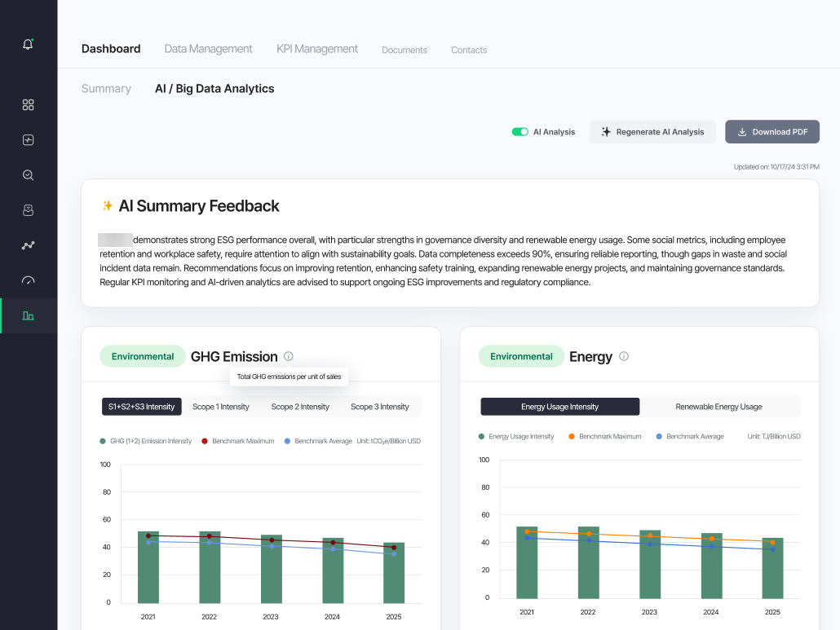Image resolution: width=840 pixels, height=630 pixels.
Task: Toggle Energy Benchmark Average legend item
Action: (x=690, y=437)
